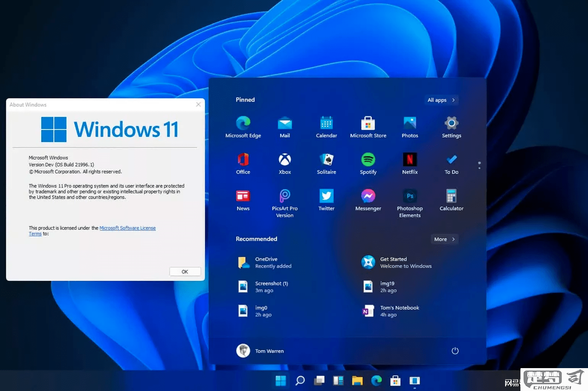Screen dimensions: 588x391
Task: Open Microsoft Software License link
Action: pos(128,228)
